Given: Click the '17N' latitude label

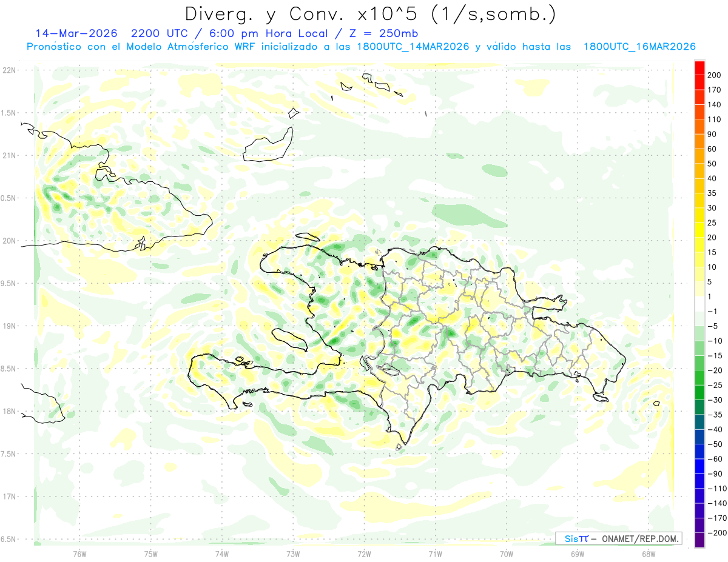Looking at the screenshot, I should (8, 497).
